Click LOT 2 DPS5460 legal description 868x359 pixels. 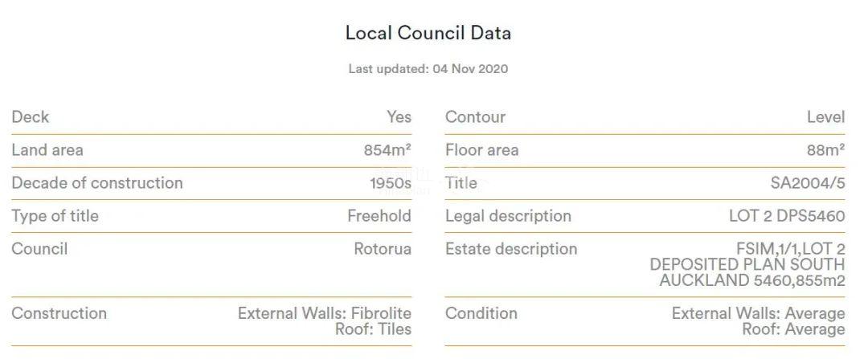click(787, 216)
